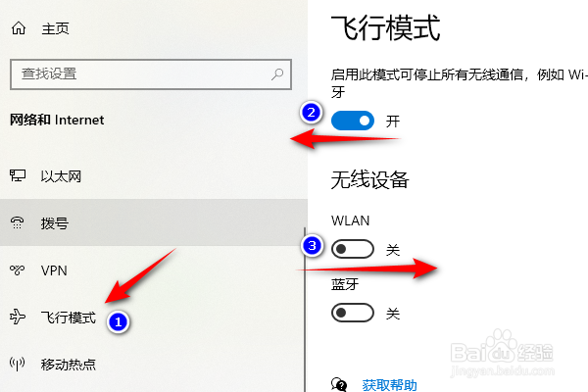
Task: Click the search magnifier icon
Action: point(277,73)
